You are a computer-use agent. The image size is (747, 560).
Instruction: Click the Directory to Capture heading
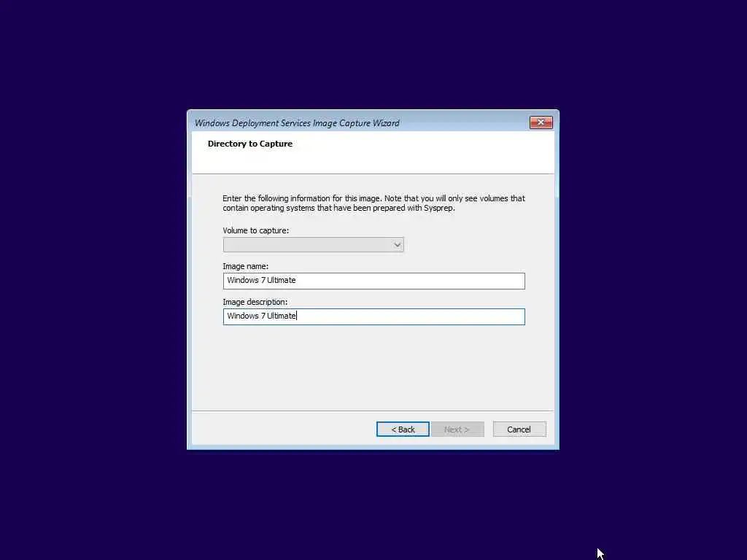tap(250, 144)
